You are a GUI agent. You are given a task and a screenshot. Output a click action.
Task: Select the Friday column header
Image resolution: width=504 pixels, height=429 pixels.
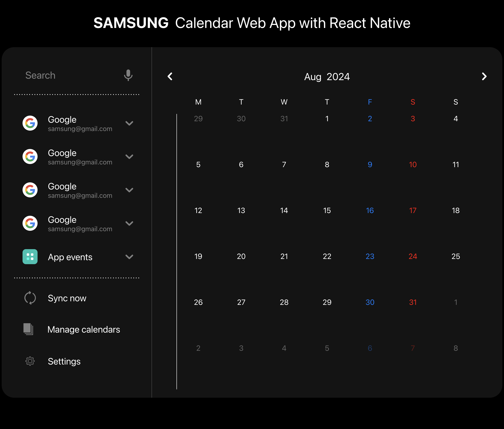(370, 102)
